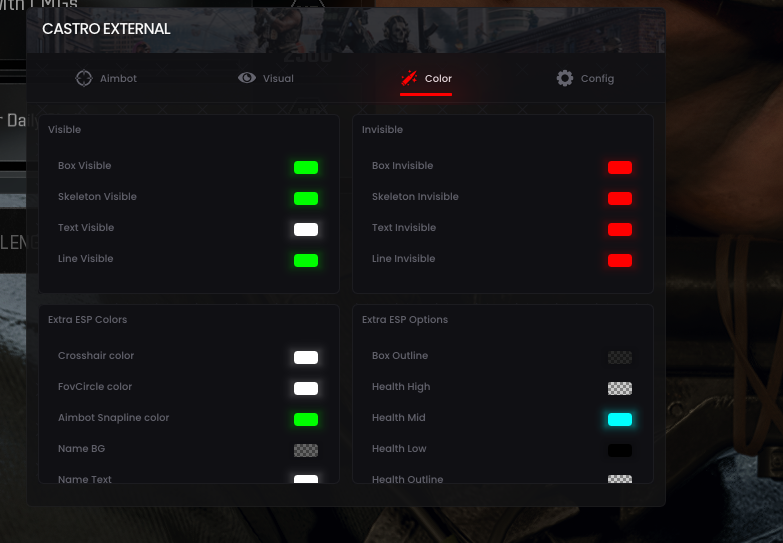Change the Aimbot Snapline color swatch
This screenshot has height=543, width=783.
point(306,419)
